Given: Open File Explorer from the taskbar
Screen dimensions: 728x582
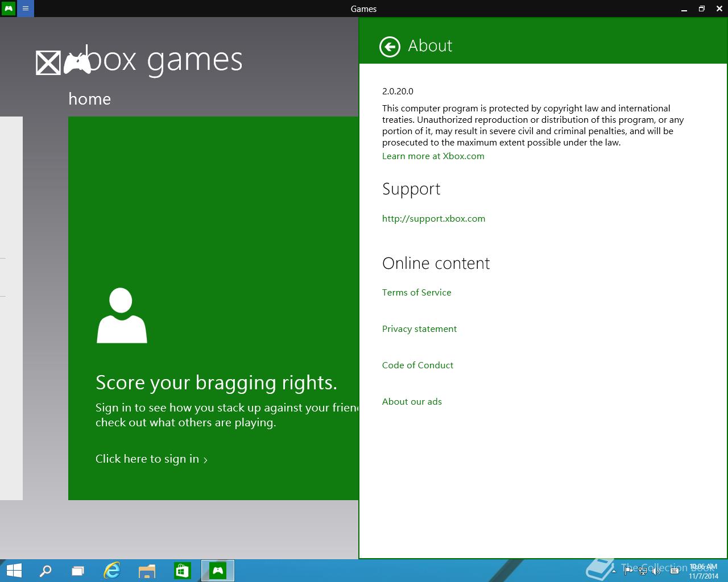Looking at the screenshot, I should 147,571.
